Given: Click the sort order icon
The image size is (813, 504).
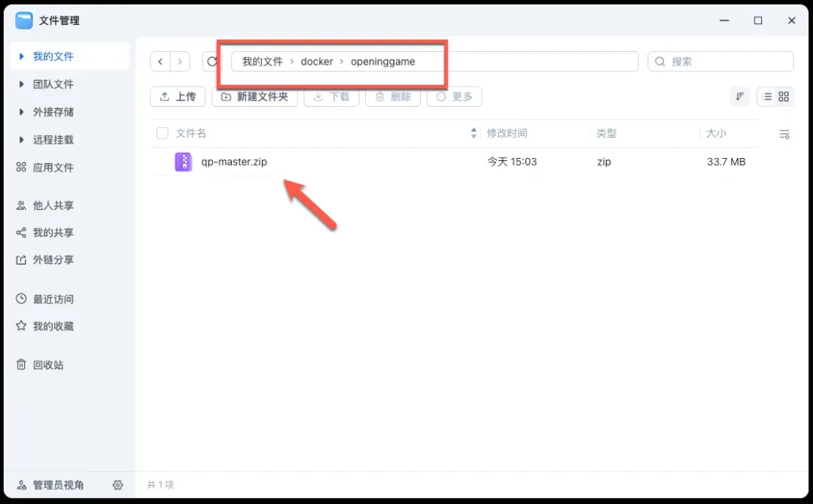Looking at the screenshot, I should coord(740,96).
